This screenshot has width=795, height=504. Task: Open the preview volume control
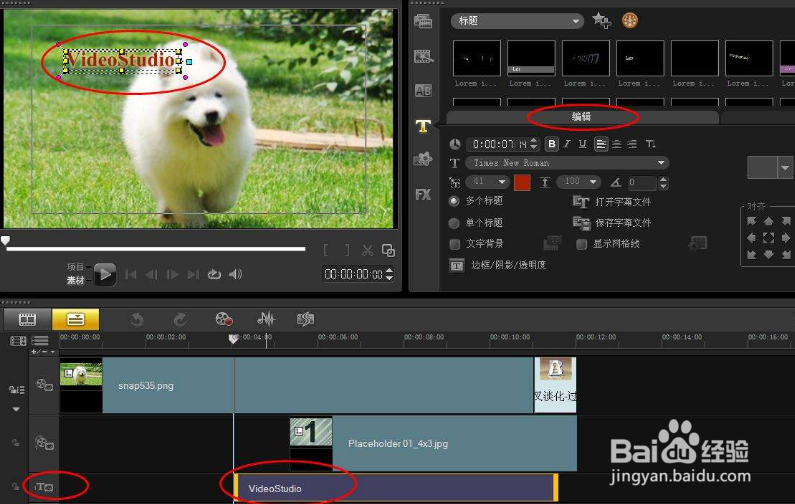tap(235, 274)
